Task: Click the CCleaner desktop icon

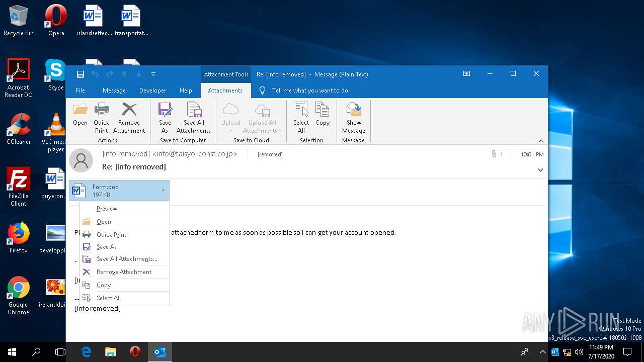Action: 19,129
